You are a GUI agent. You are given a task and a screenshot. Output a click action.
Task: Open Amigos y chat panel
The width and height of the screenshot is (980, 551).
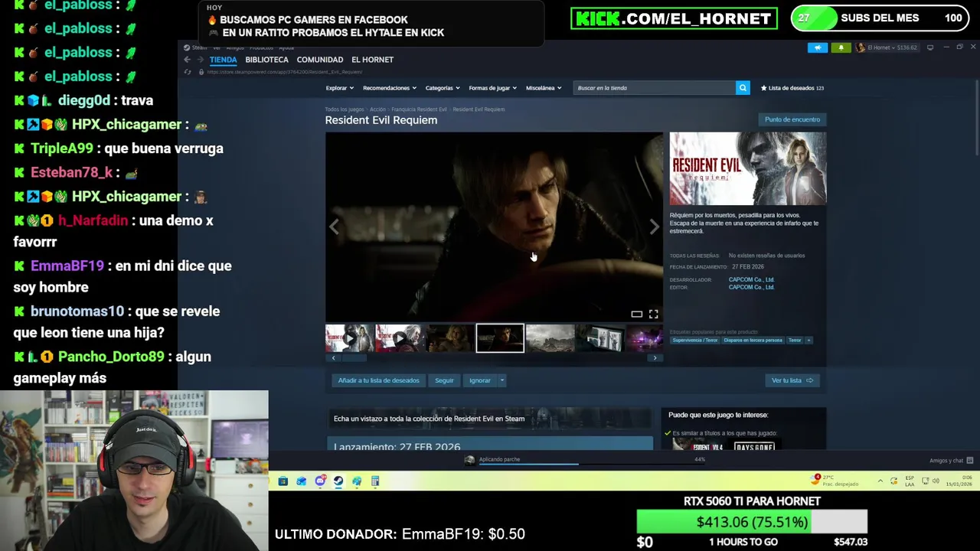951,461
